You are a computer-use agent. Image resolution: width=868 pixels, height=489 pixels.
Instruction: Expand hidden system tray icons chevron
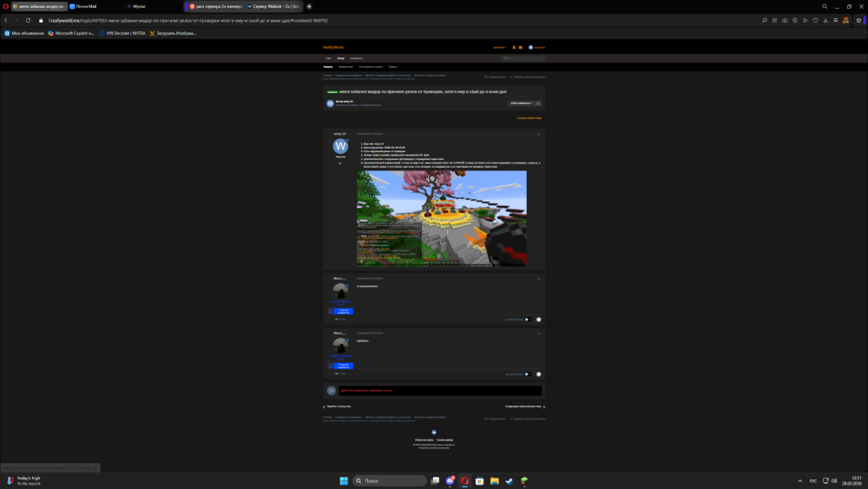tap(800, 480)
